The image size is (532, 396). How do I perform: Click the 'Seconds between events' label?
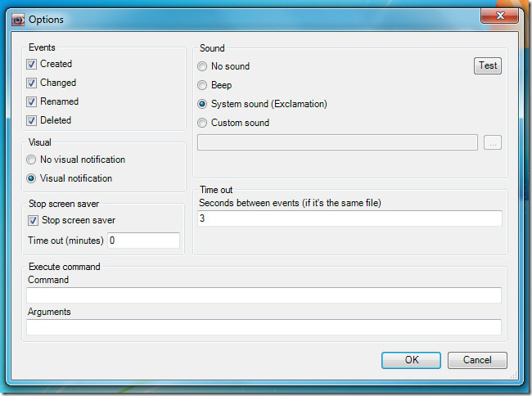(x=290, y=203)
